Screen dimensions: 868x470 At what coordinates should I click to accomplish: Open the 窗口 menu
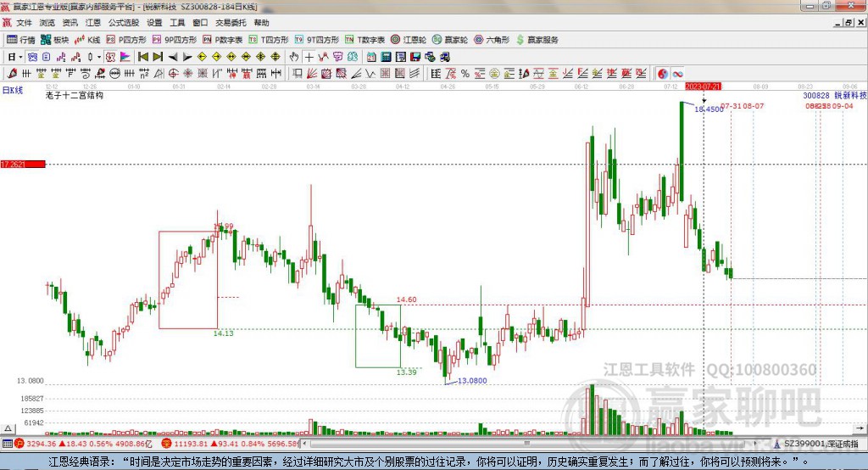tap(200, 23)
